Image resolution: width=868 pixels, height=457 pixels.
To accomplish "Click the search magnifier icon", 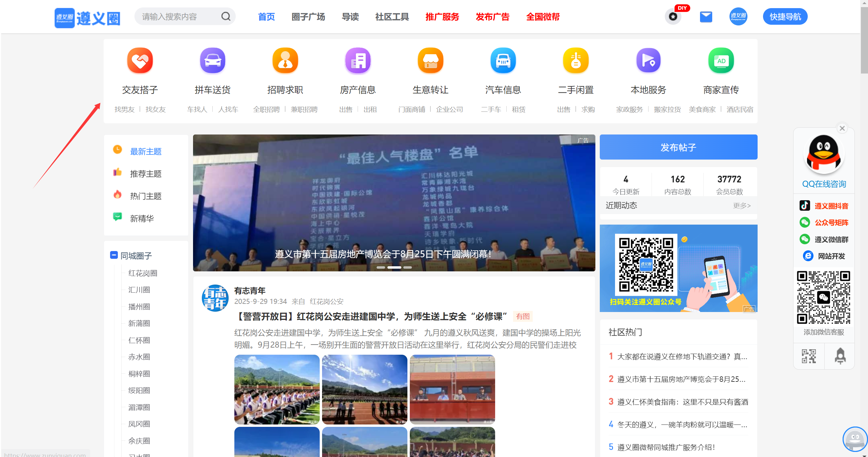I will coord(226,16).
